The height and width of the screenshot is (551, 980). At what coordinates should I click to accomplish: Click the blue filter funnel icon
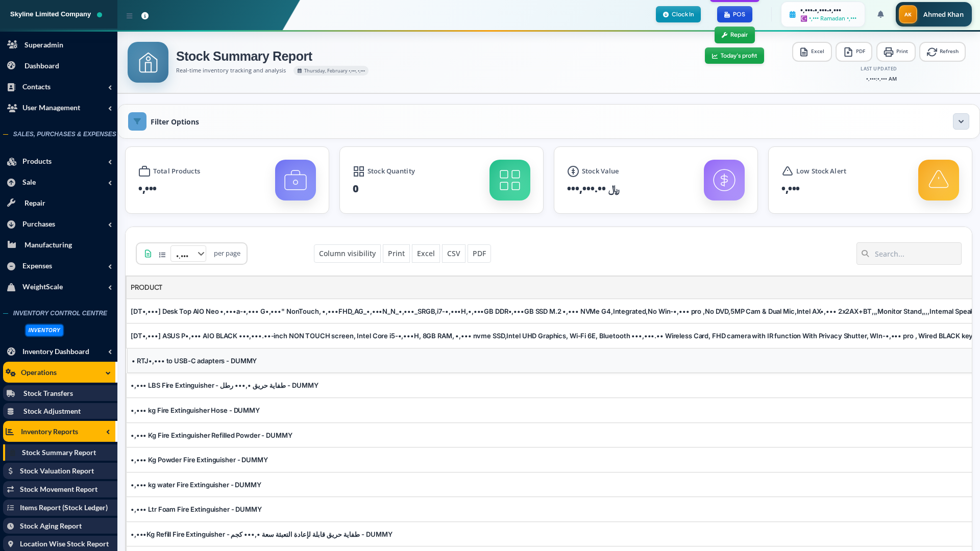137,121
